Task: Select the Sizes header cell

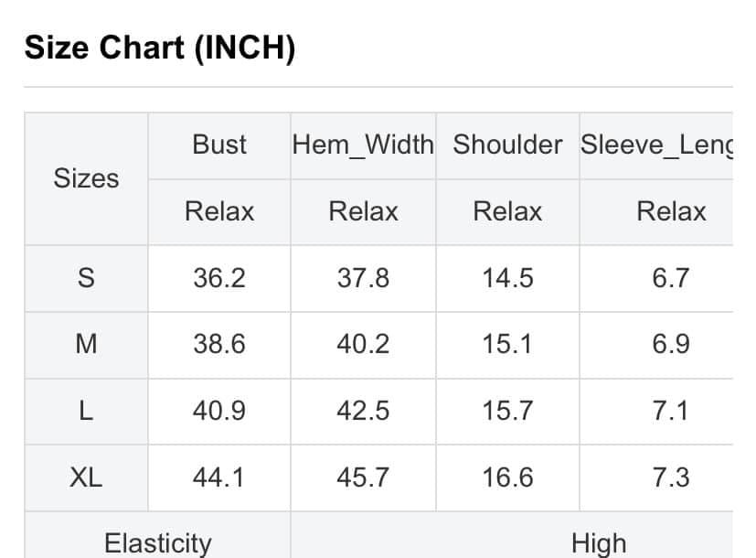Action: pos(86,178)
